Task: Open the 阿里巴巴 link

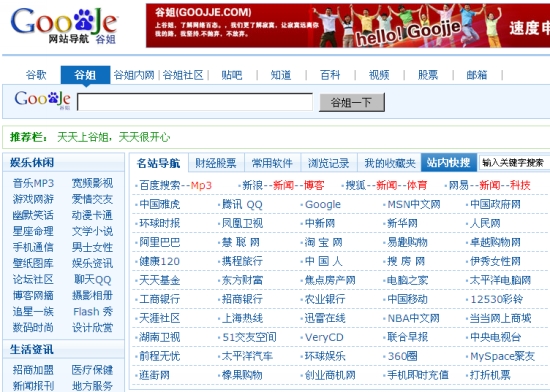Action: point(160,242)
